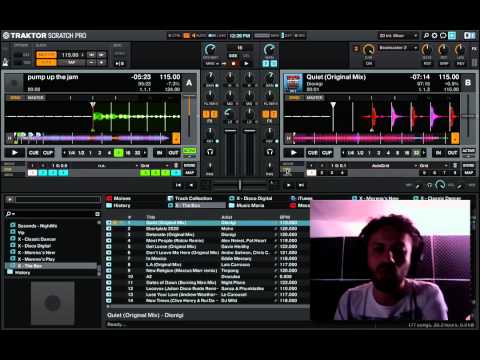Open the layout selector dropdown in header
The image size is (480, 360).
pos(398,36)
